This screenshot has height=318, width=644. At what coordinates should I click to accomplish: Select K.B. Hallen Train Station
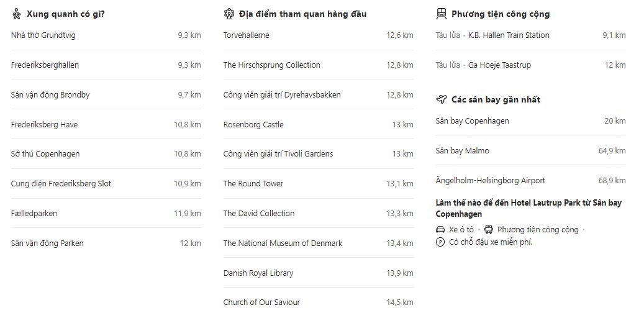coord(509,35)
